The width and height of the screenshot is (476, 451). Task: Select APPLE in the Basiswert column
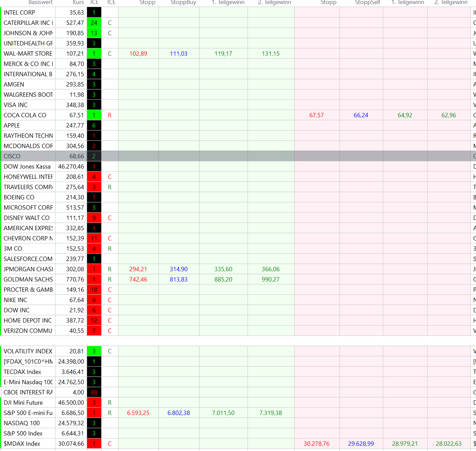pyautogui.click(x=12, y=125)
